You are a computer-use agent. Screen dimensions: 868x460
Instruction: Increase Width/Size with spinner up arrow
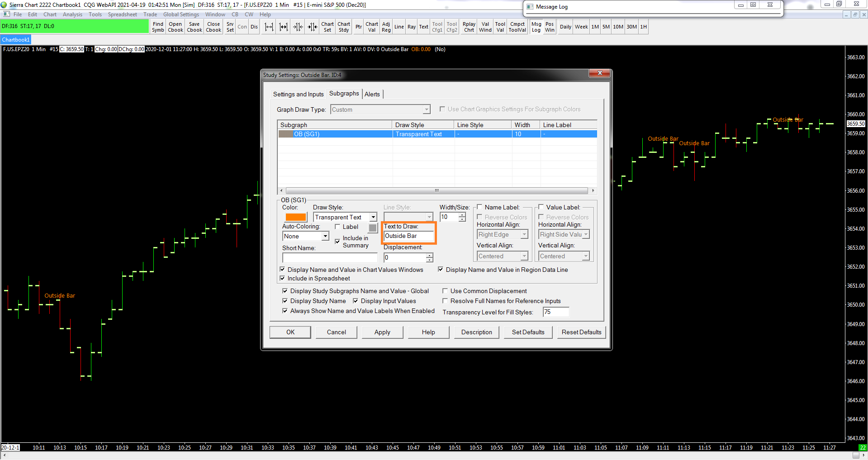462,215
